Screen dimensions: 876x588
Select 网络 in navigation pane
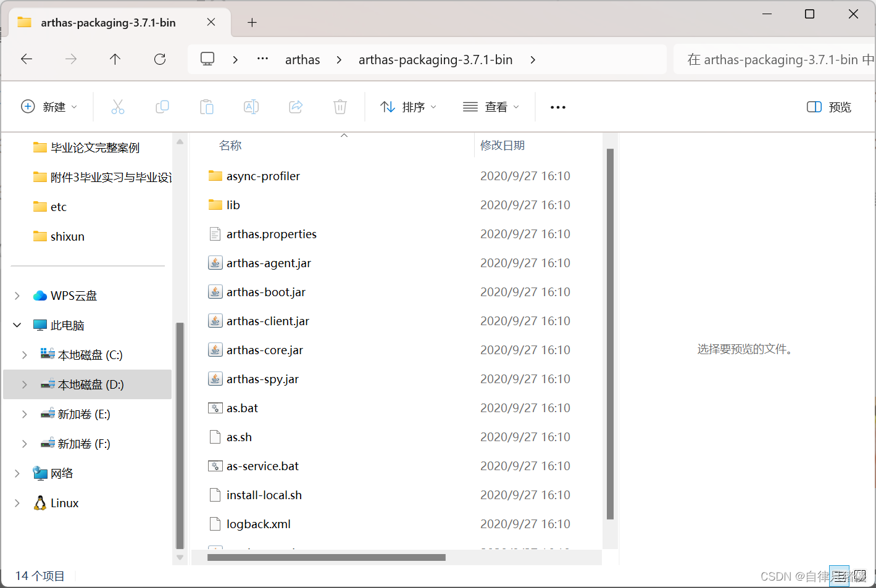[x=62, y=473]
